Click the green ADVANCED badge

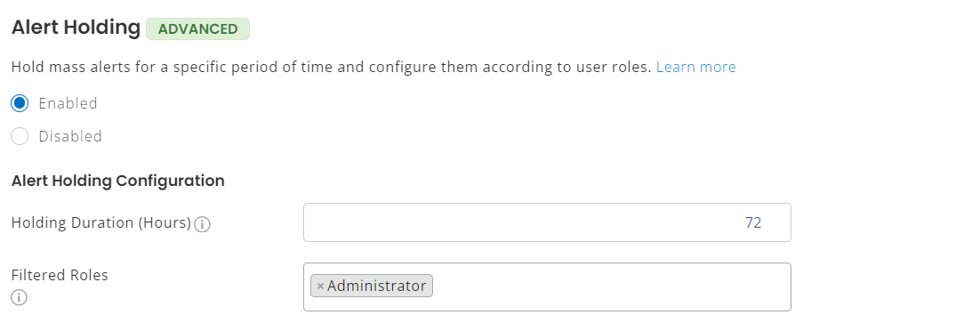(x=197, y=28)
